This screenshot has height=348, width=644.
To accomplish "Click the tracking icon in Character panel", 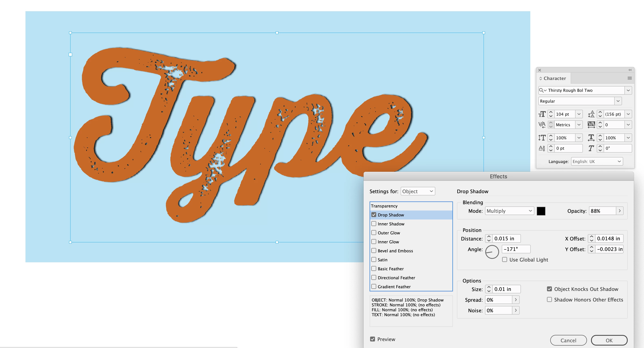I will pos(591,125).
